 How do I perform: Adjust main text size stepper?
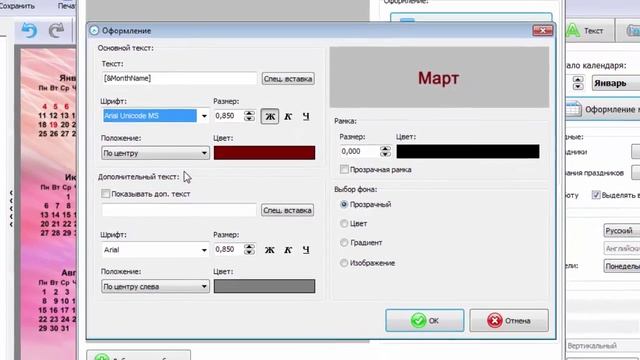pyautogui.click(x=249, y=116)
